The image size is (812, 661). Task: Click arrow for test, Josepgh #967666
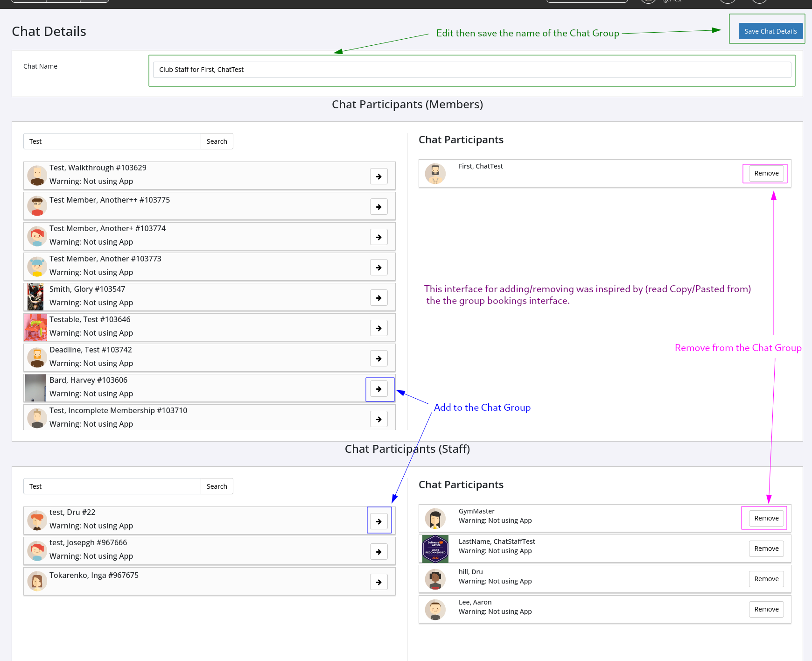pos(378,552)
